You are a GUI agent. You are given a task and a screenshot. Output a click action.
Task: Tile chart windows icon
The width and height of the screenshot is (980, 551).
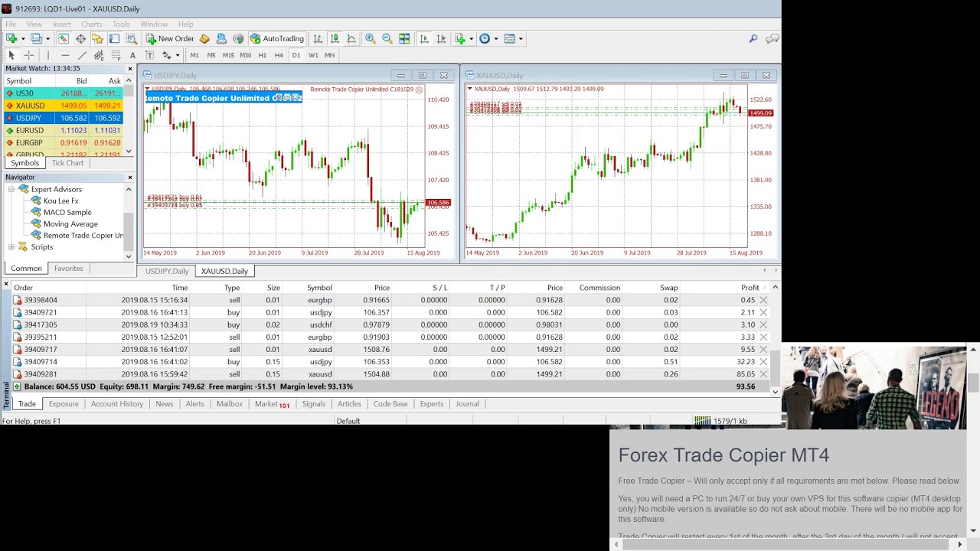pyautogui.click(x=404, y=38)
